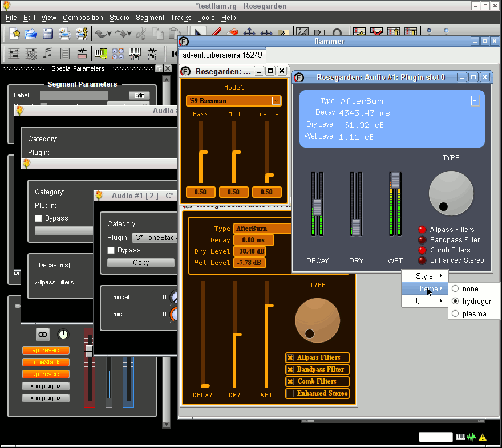
Task: Toggle Bypass checkbox under Category and Plugin
Action: 38,218
